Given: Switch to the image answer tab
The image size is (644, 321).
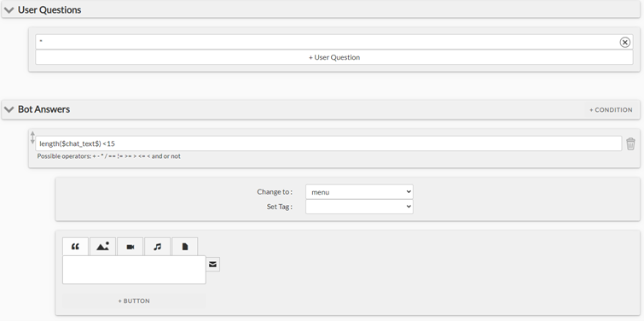Looking at the screenshot, I should coord(102,247).
